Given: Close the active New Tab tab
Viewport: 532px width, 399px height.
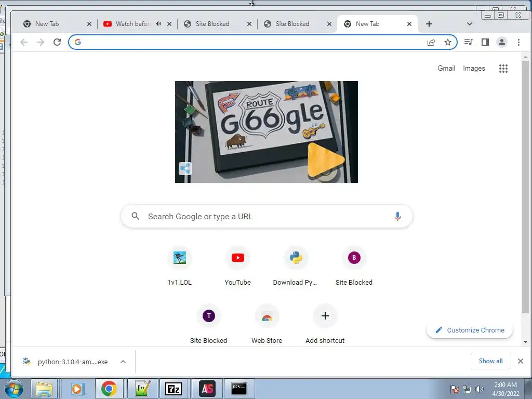Looking at the screenshot, I should [x=409, y=24].
